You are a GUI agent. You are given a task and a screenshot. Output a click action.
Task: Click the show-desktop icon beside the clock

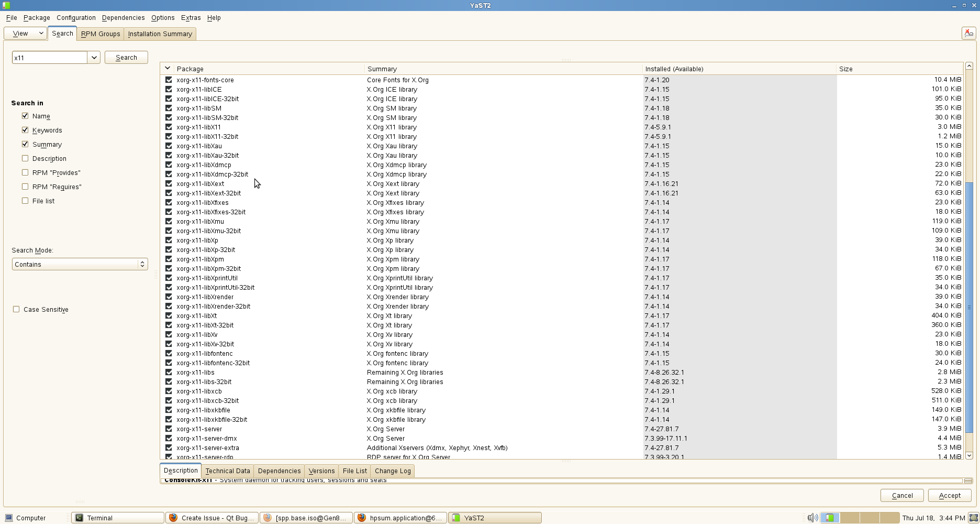pyautogui.click(x=973, y=518)
